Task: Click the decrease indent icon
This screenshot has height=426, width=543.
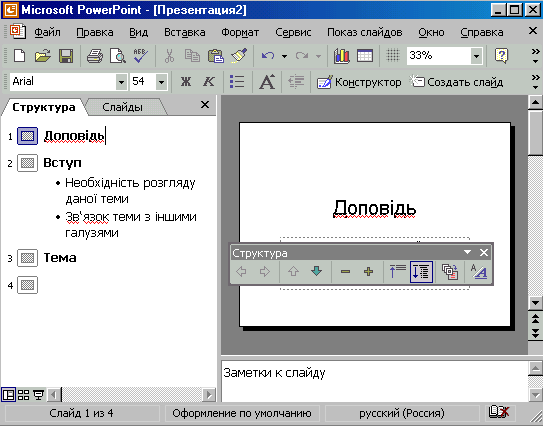Action: click(x=296, y=82)
